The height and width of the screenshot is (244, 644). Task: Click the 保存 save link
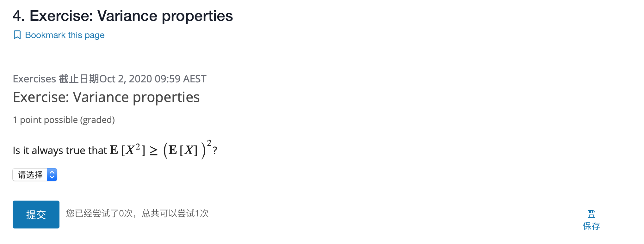pos(591,226)
